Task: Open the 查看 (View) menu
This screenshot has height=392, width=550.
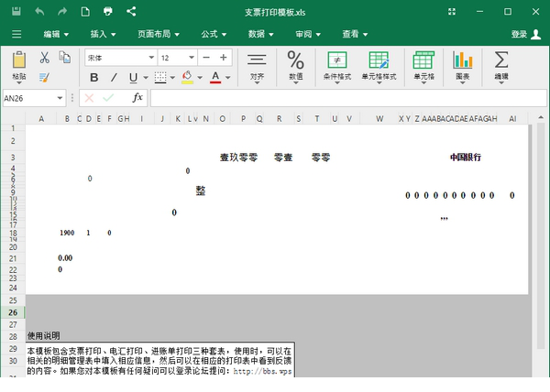Action: 355,34
